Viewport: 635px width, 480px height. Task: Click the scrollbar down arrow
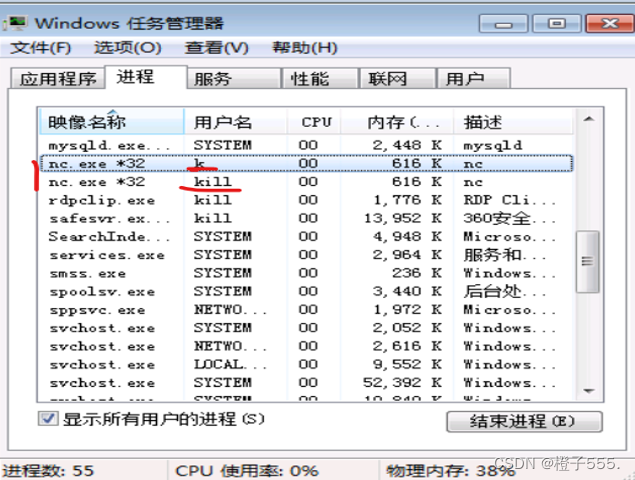point(589,390)
